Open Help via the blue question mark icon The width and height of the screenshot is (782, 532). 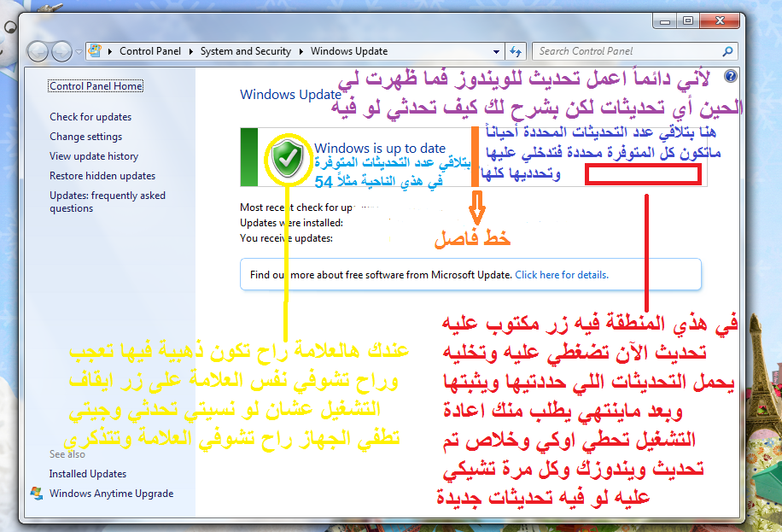(x=730, y=77)
